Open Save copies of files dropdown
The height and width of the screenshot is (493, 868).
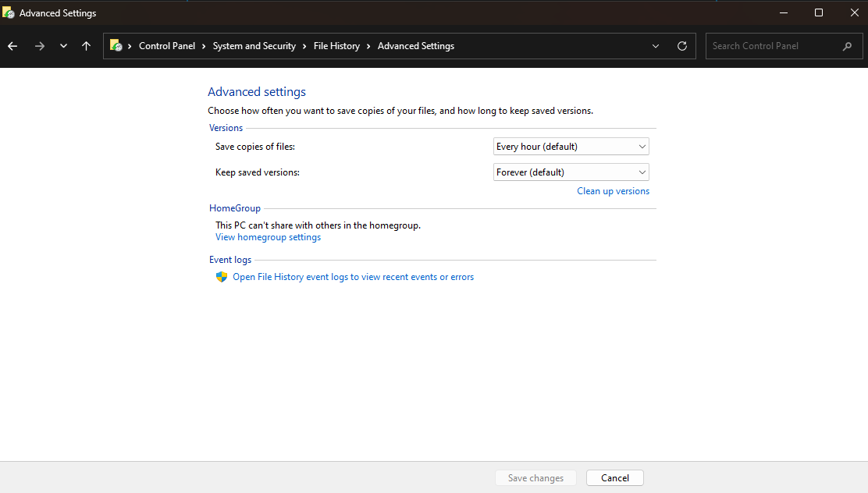pyautogui.click(x=571, y=147)
